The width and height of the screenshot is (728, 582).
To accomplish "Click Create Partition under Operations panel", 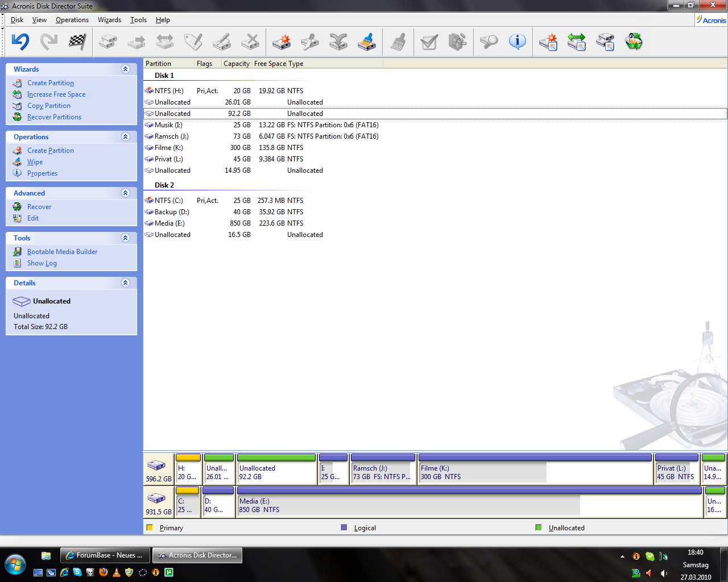I will [x=51, y=151].
